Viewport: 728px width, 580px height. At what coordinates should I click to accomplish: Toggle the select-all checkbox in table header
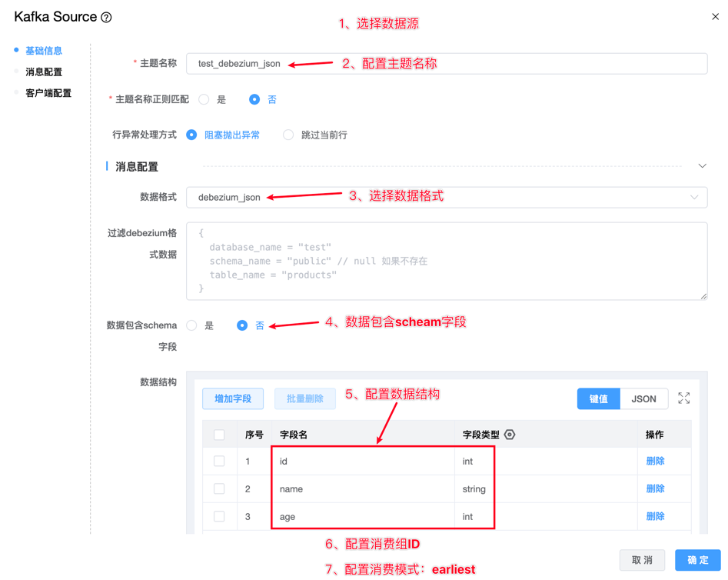point(219,435)
